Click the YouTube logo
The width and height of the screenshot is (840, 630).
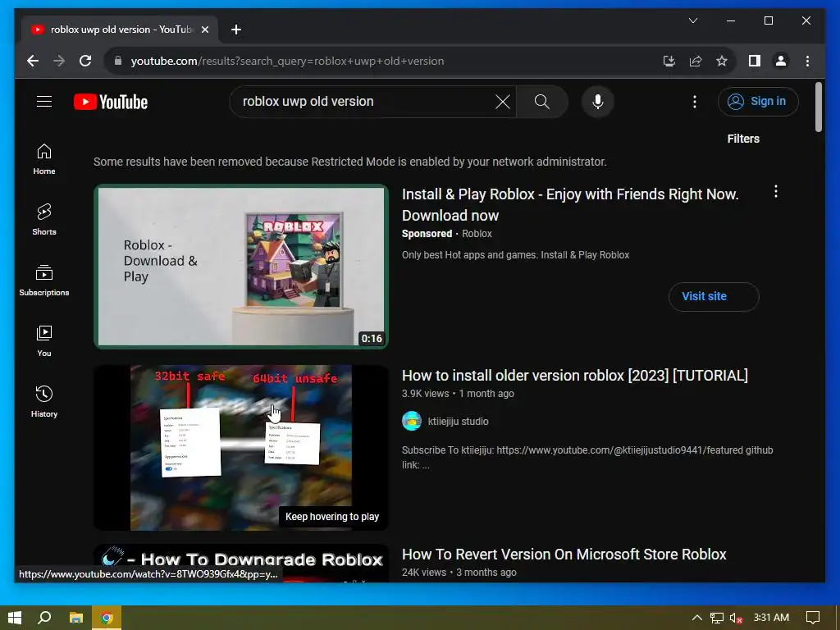click(x=111, y=102)
